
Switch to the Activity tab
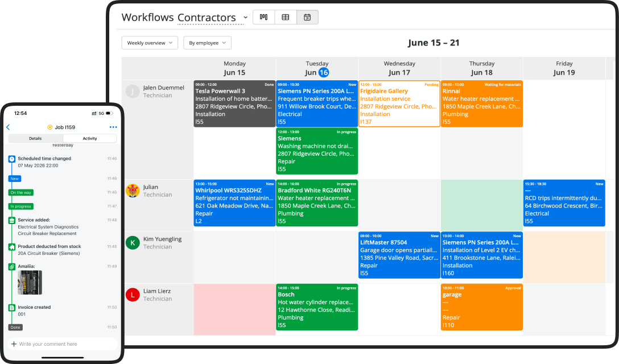(x=90, y=139)
